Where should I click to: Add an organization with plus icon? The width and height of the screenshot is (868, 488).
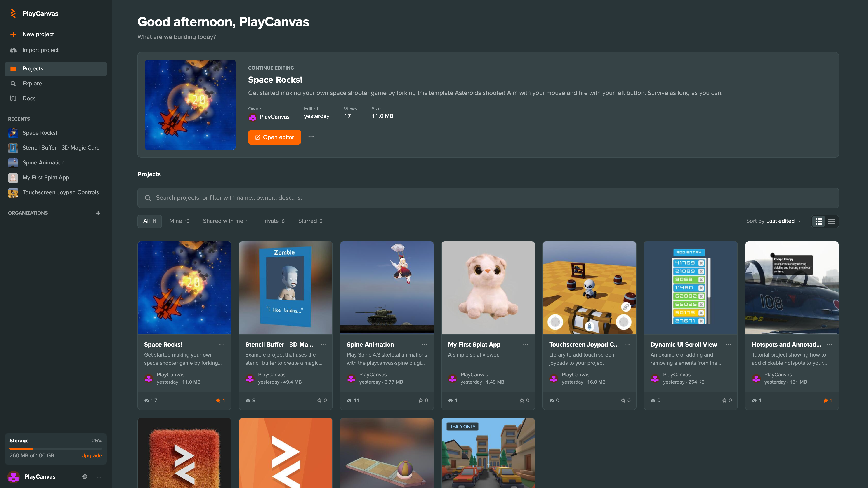click(x=98, y=213)
